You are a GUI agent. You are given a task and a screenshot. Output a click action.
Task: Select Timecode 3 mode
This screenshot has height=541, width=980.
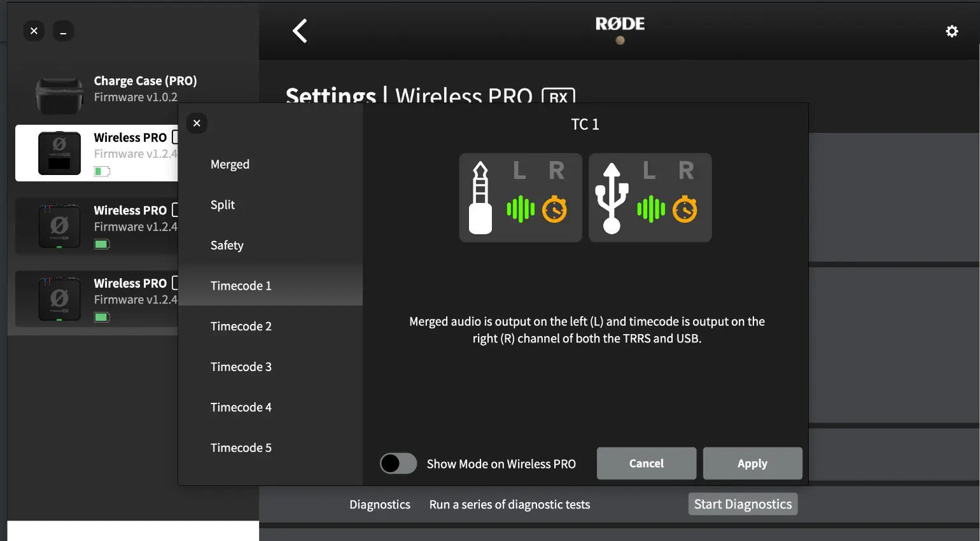pos(241,367)
